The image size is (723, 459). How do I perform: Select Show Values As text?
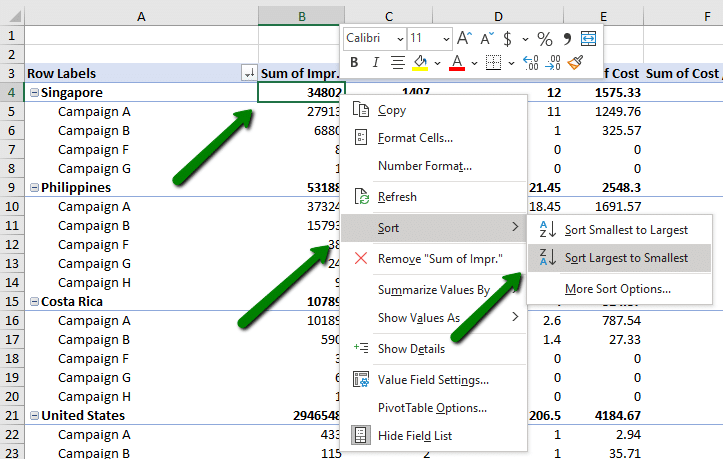[x=419, y=318]
